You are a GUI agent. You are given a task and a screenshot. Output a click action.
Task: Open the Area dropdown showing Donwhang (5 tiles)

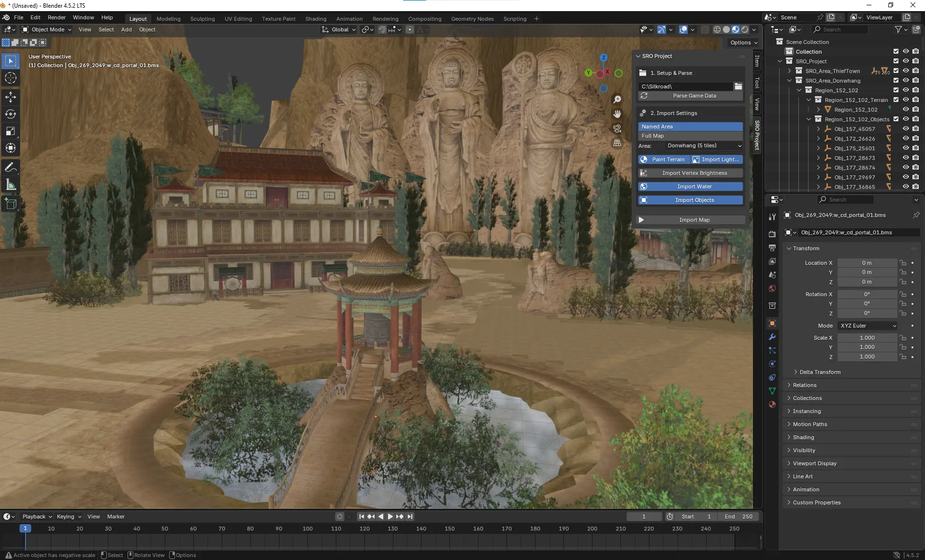click(703, 145)
